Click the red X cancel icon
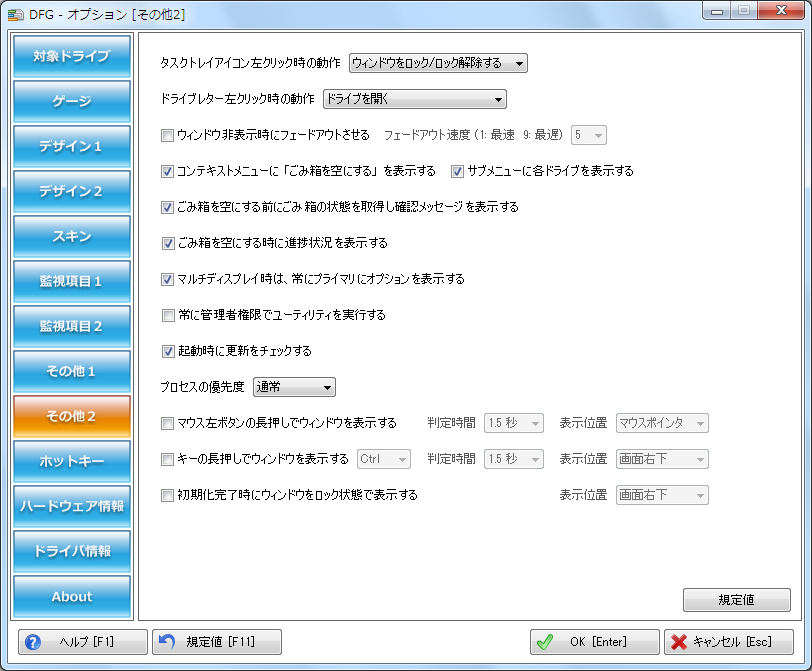 point(679,642)
